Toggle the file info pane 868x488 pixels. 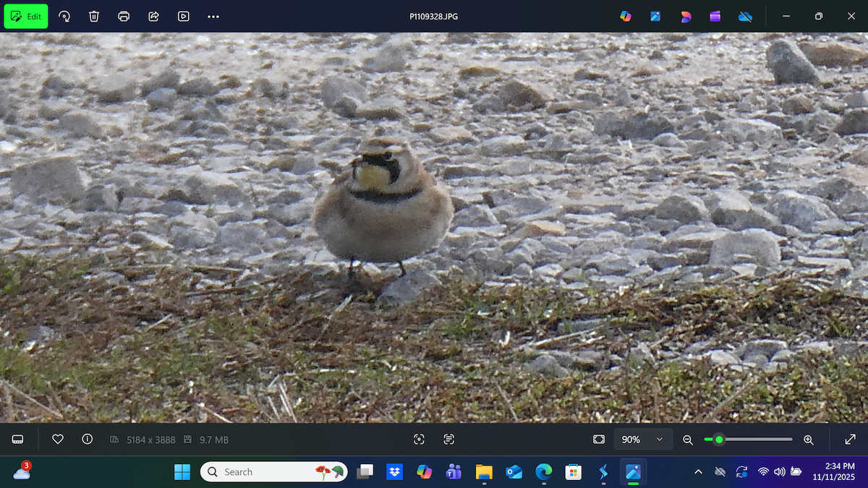click(x=88, y=440)
